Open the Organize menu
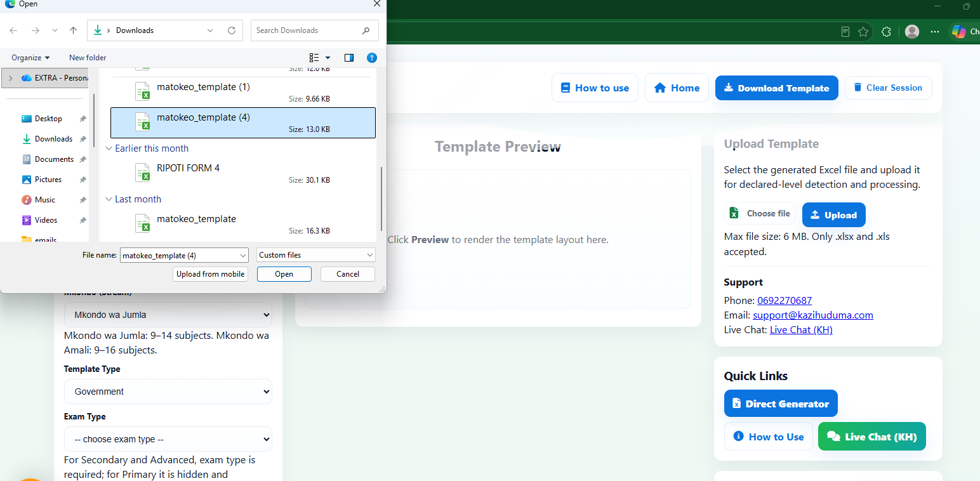 coord(30,58)
